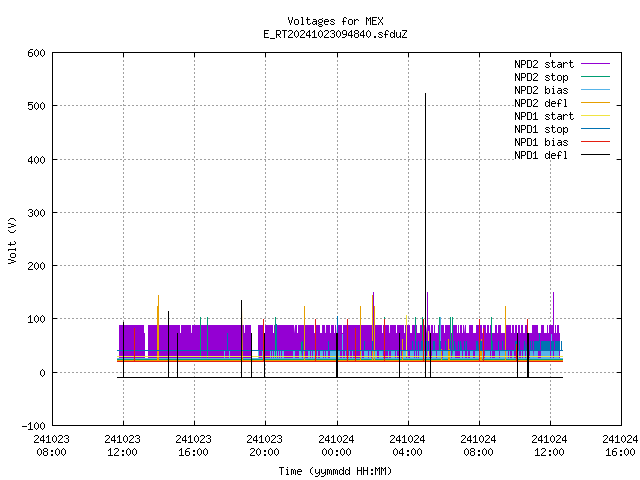The width and height of the screenshot is (640, 480).
Task: Click the 'Volt (V)' y-axis title
Action: (12, 240)
